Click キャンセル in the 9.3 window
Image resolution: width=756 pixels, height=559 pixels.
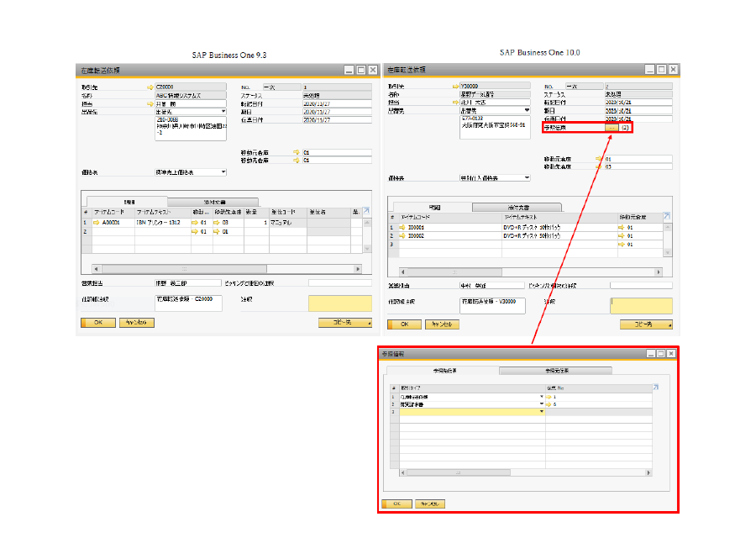pos(137,323)
